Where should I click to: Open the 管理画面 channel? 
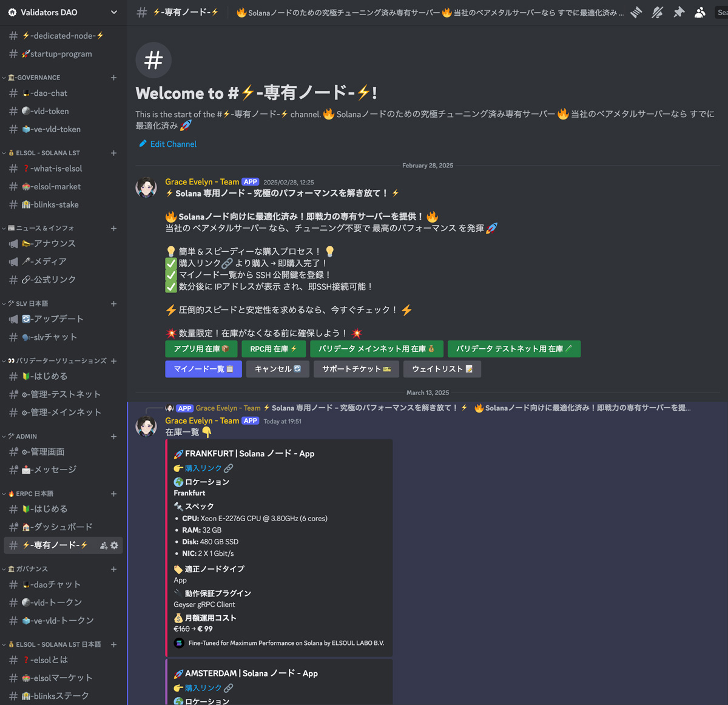point(64,451)
